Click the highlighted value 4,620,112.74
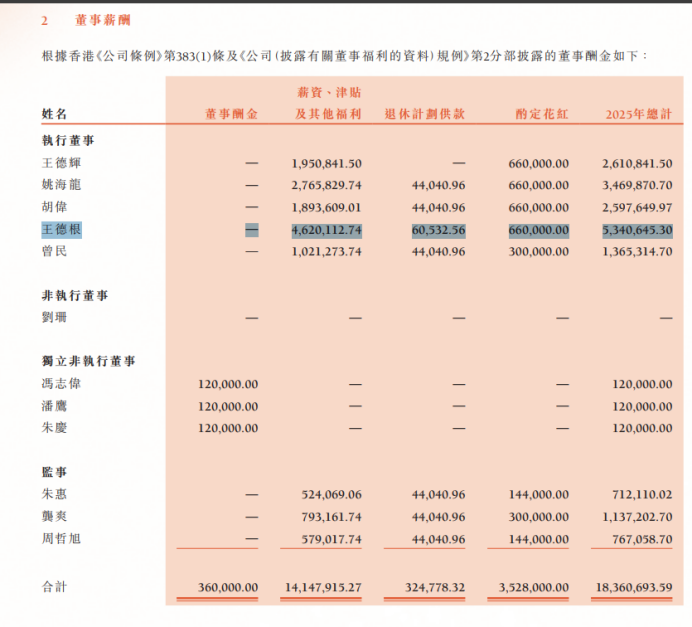692x627 pixels. [327, 230]
